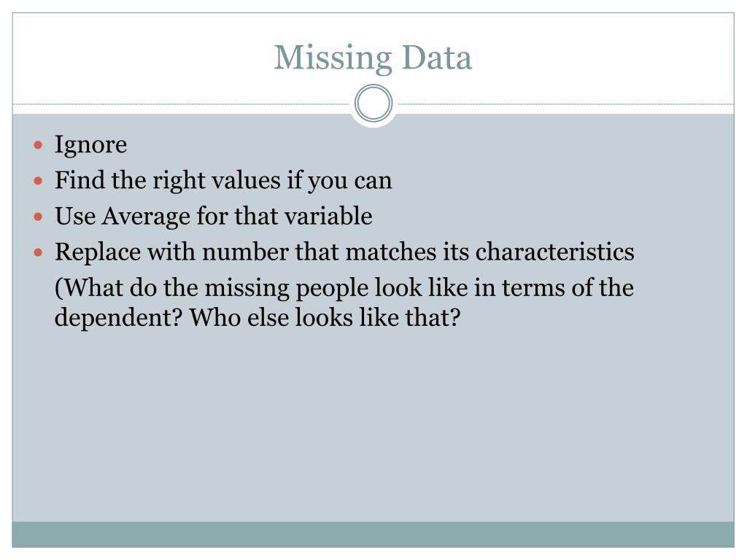Click the dark teal footer bar
Image resolution: width=747 pixels, height=560 pixels.
click(x=373, y=534)
